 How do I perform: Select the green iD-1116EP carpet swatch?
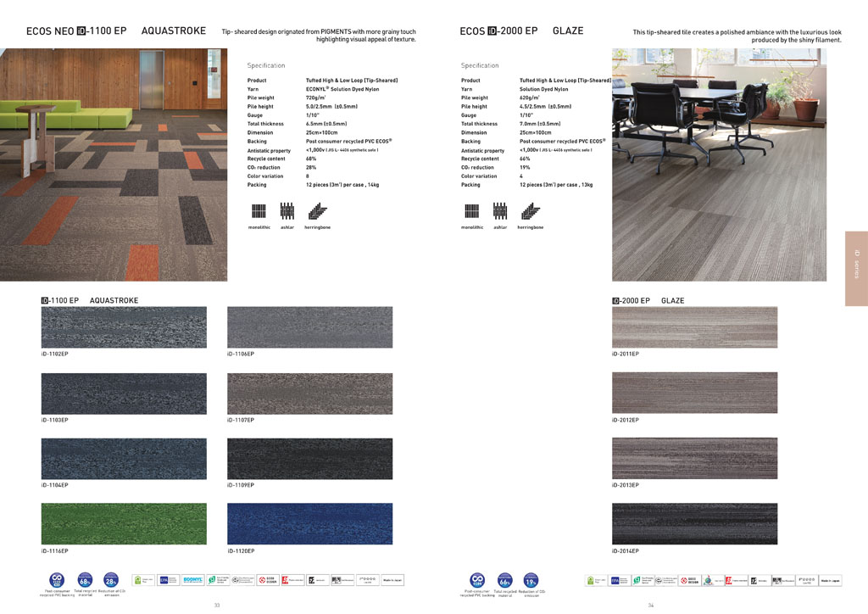(x=124, y=524)
